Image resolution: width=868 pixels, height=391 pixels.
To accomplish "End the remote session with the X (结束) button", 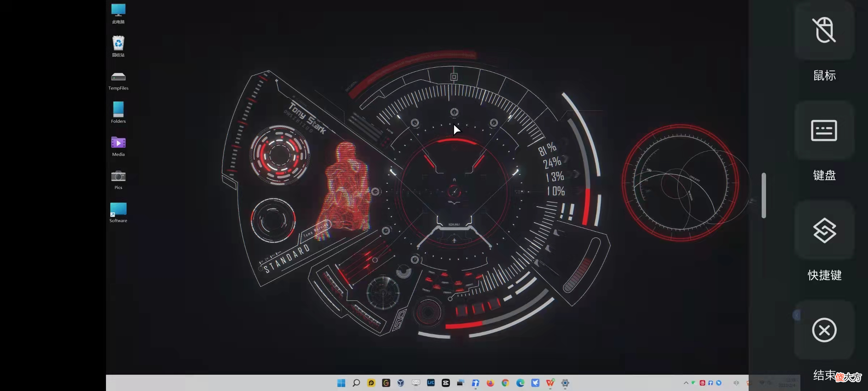I will 824,330.
